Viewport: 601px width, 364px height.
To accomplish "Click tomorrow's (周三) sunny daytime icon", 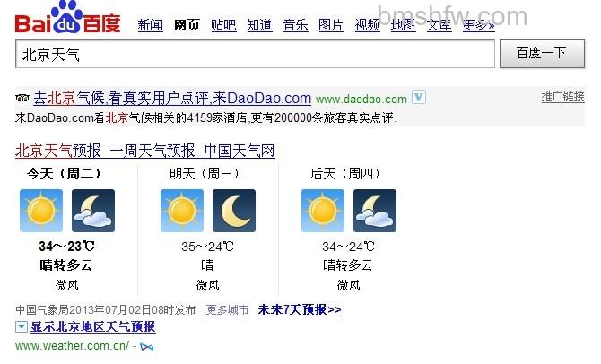I will click(182, 211).
